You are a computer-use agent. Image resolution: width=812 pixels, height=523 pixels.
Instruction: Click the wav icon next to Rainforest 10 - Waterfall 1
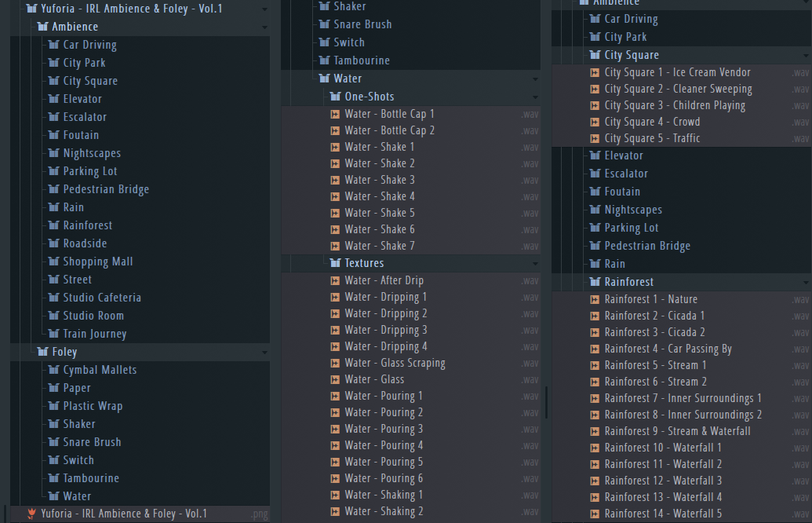tap(595, 448)
